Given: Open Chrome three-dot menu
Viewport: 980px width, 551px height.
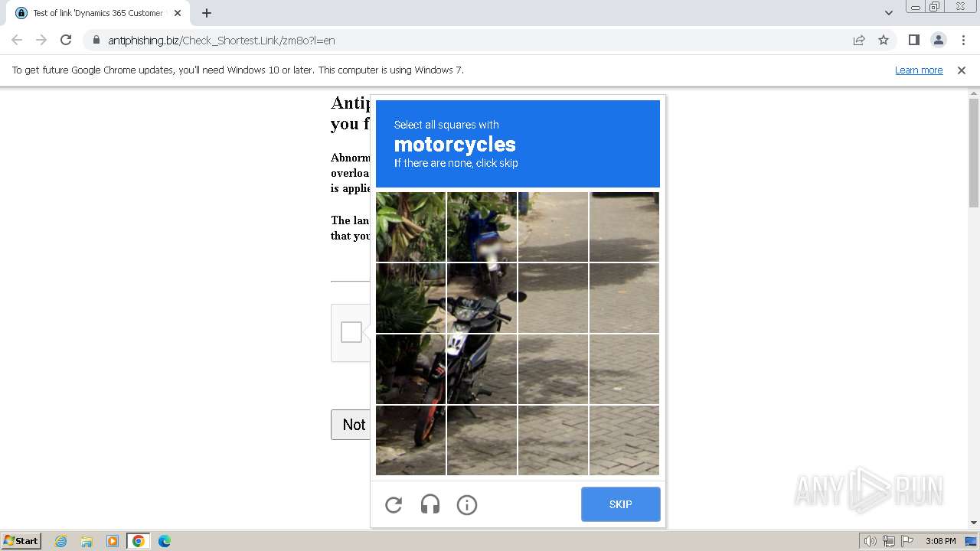Looking at the screenshot, I should point(963,40).
